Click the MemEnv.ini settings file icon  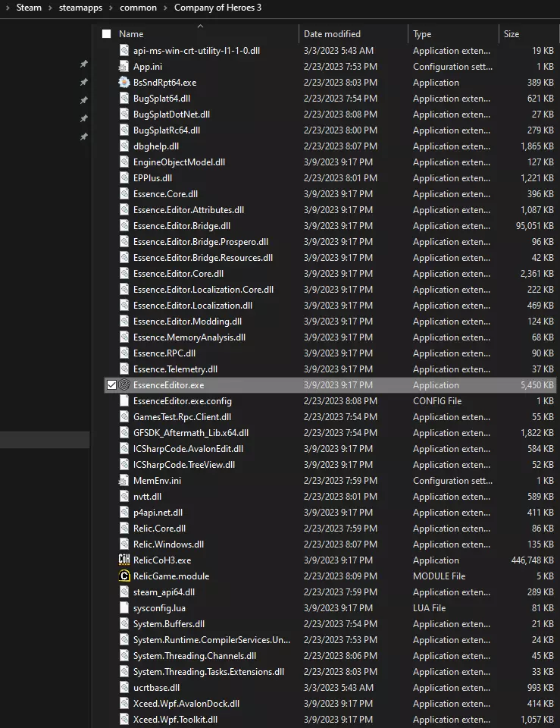[124, 481]
